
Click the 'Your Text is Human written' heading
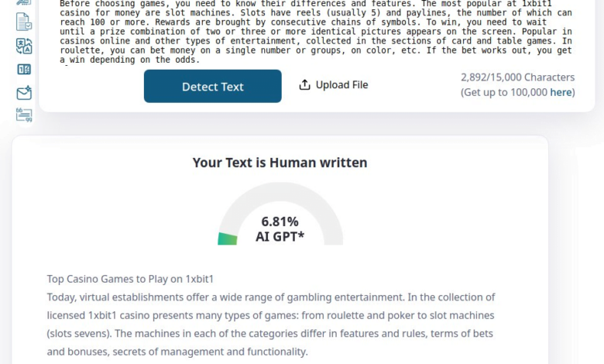coord(280,163)
